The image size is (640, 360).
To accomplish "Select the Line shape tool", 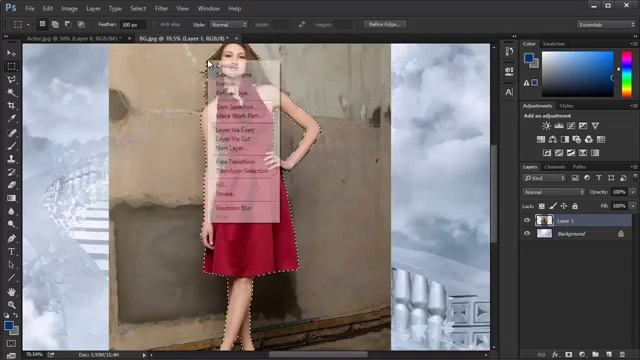I will (11, 278).
